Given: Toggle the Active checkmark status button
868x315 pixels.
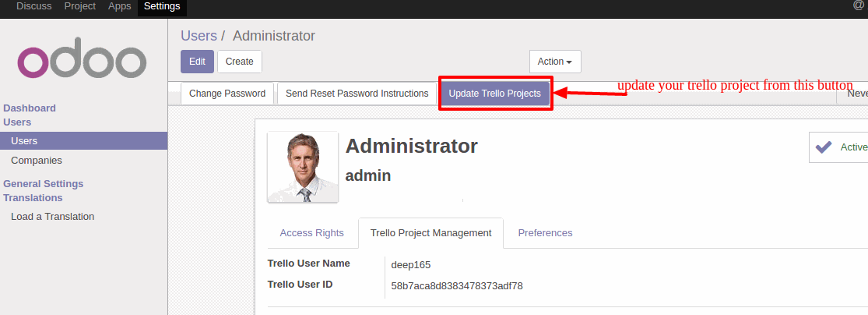Looking at the screenshot, I should click(838, 147).
